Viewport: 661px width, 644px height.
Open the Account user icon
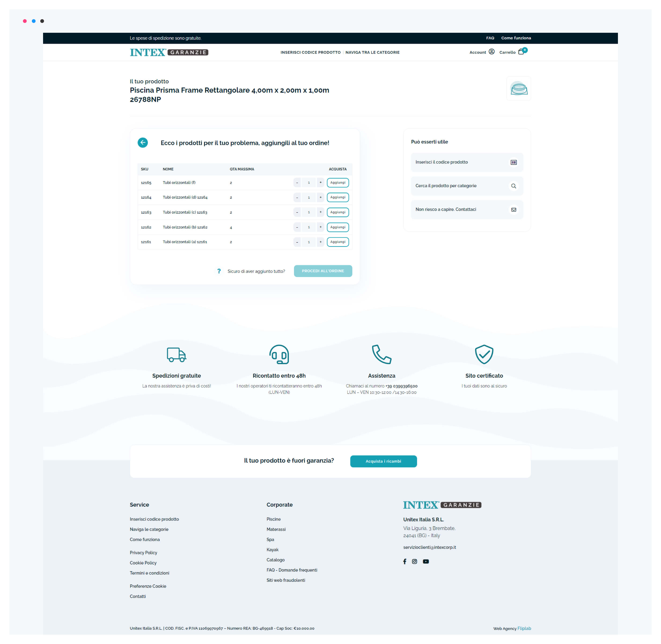[492, 52]
